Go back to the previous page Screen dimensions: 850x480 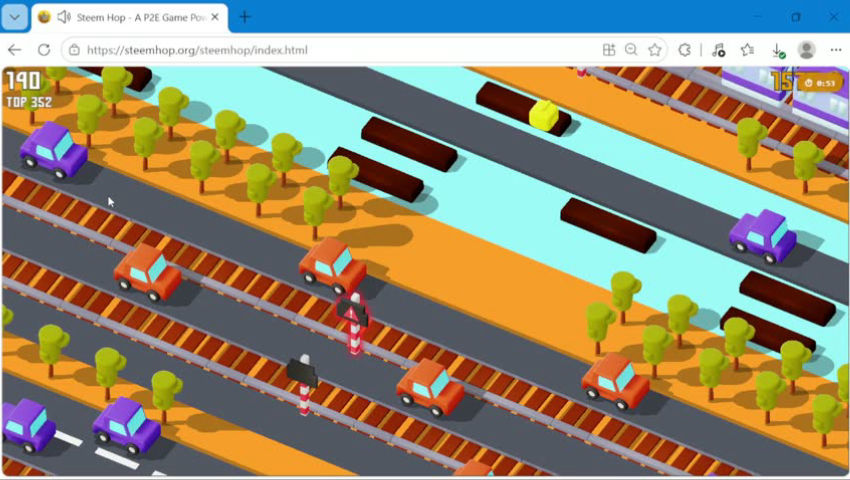(15, 50)
